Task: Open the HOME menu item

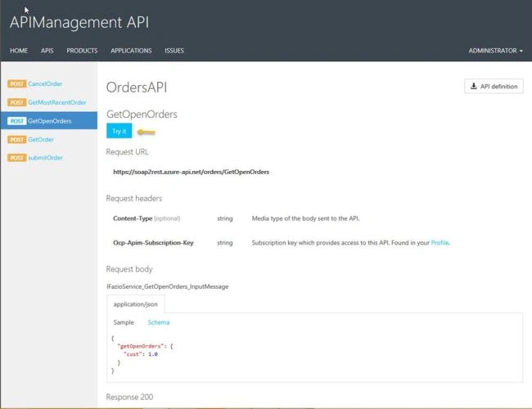Action: (x=19, y=51)
